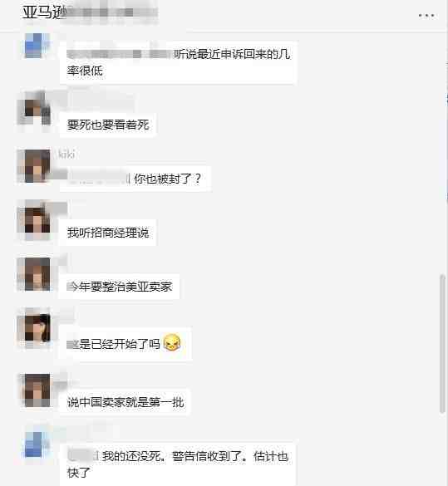Click the avatar beside '我的还没死。警告信收到了'
Viewport: 448px width, 486px height.
click(x=35, y=445)
